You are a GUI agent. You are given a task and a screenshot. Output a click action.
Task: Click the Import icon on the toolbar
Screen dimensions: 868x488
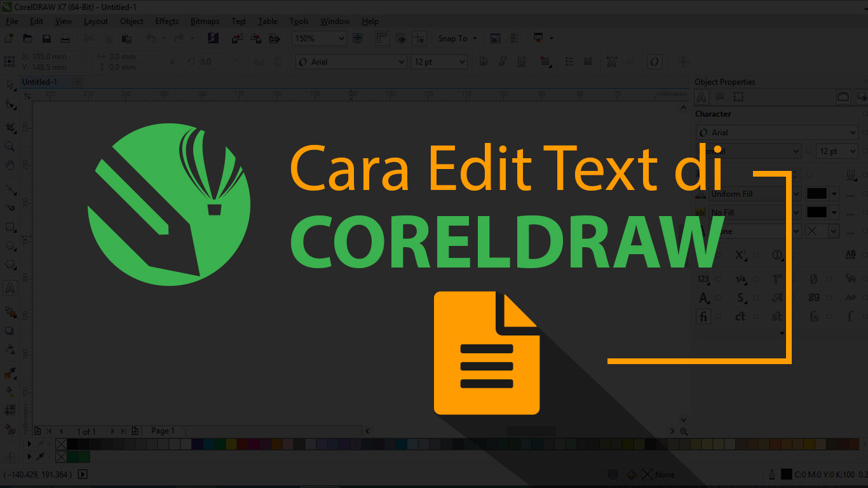[x=236, y=38]
